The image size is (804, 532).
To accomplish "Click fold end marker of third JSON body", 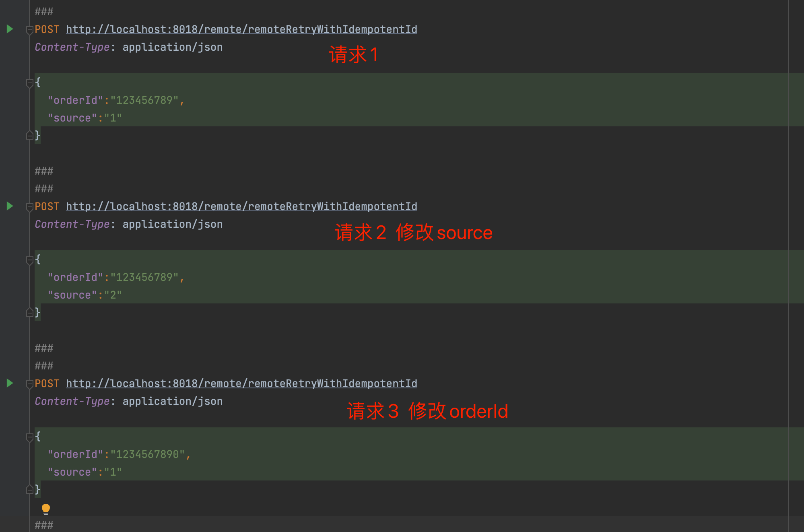I will pyautogui.click(x=29, y=490).
